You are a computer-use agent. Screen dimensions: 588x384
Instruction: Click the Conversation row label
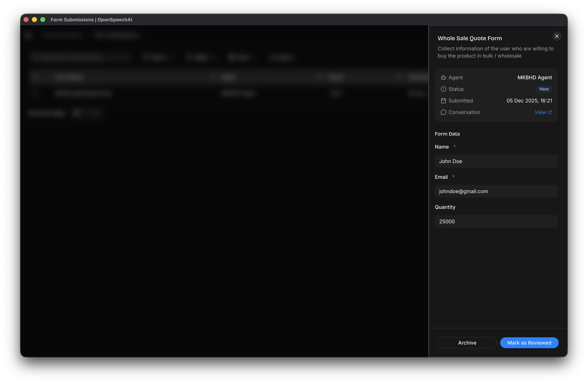[464, 112]
